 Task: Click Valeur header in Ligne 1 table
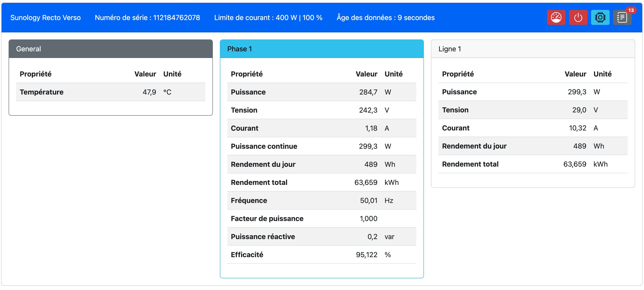click(575, 74)
